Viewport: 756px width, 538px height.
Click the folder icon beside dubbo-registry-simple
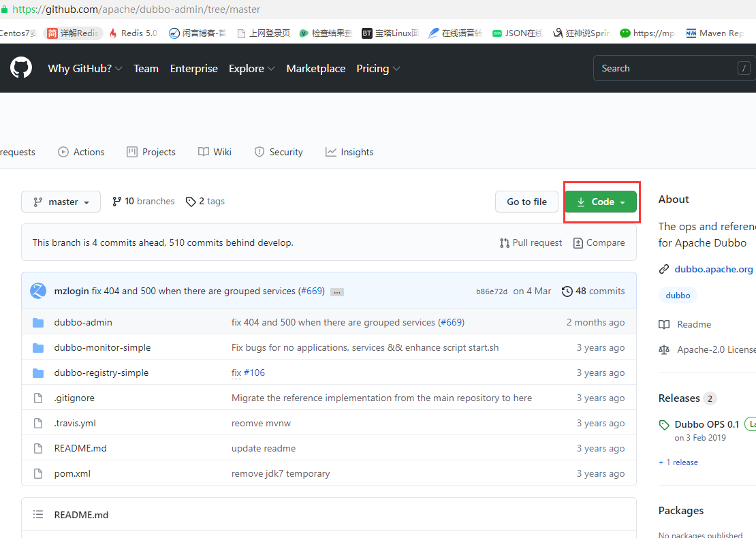[38, 373]
